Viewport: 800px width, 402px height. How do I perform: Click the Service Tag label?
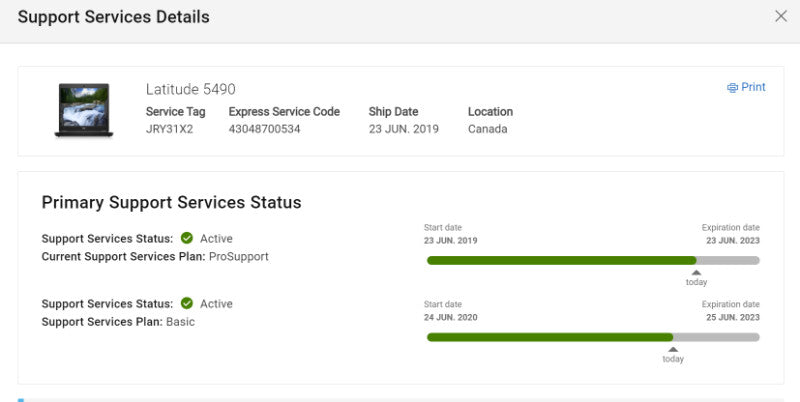[176, 112]
